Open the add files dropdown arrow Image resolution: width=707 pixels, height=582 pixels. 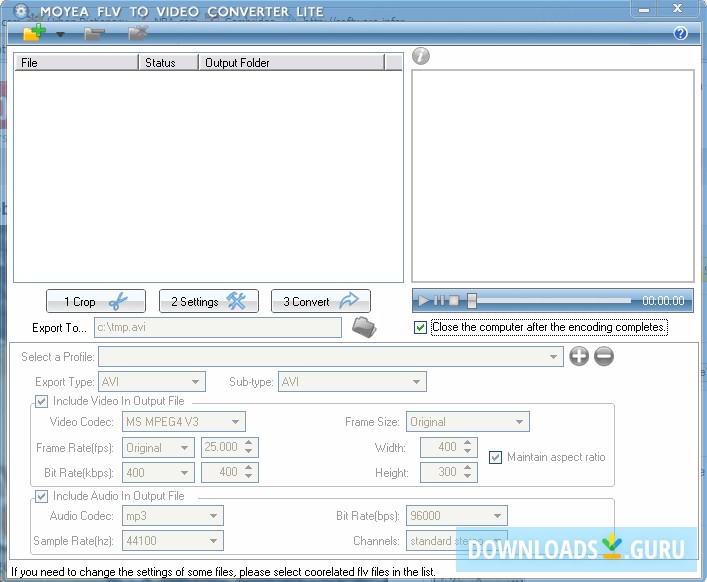tap(60, 34)
